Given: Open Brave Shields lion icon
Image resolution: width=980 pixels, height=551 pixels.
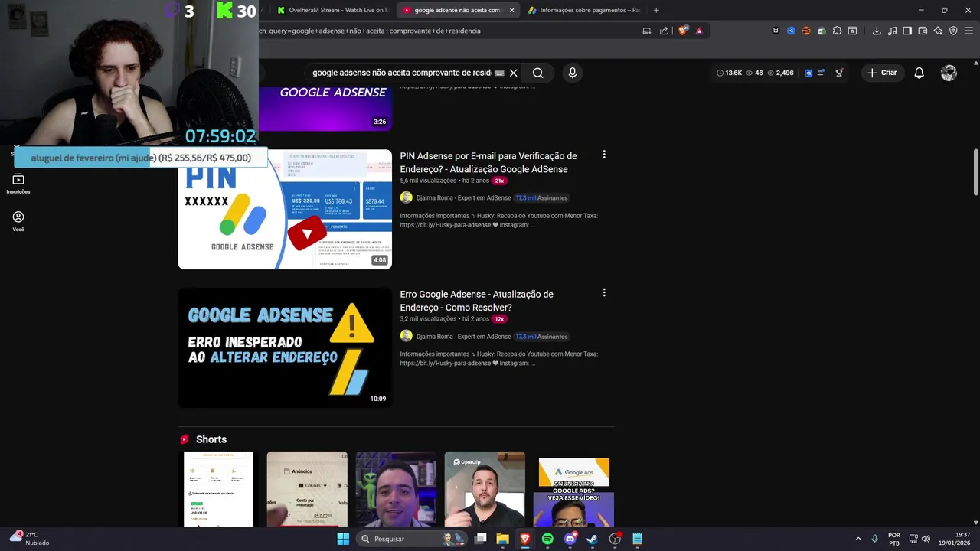Looking at the screenshot, I should click(683, 31).
